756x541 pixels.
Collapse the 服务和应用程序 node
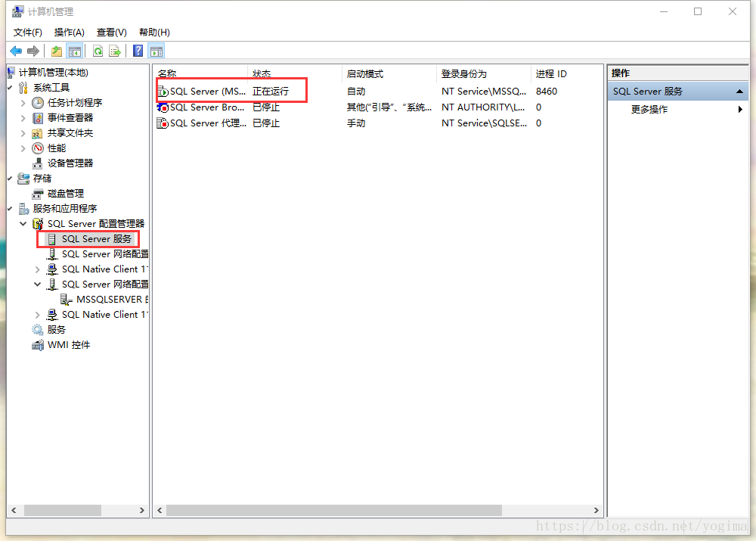(10, 209)
